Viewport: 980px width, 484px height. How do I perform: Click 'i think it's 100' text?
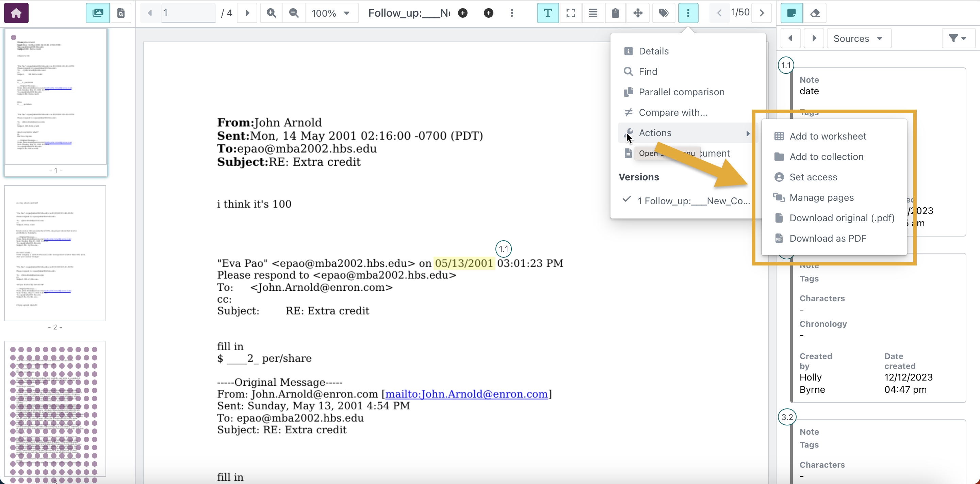pyautogui.click(x=254, y=204)
